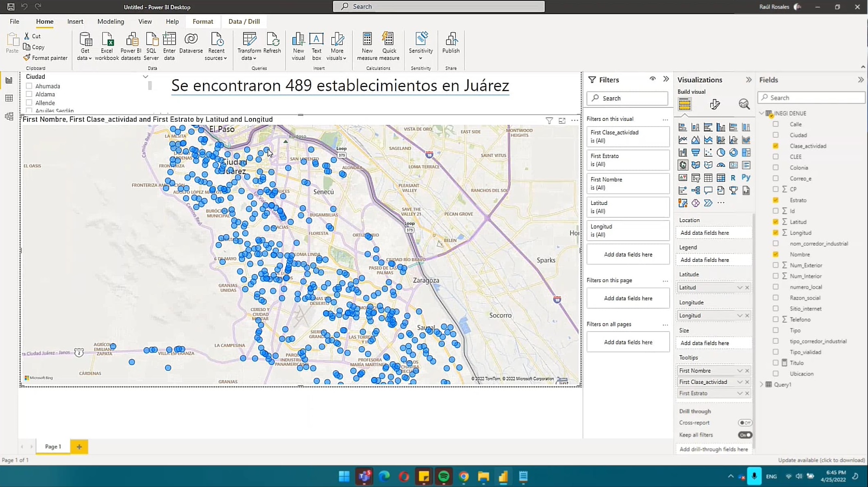The image size is (868, 487).
Task: Open the Format ribbon tab
Action: click(x=203, y=22)
